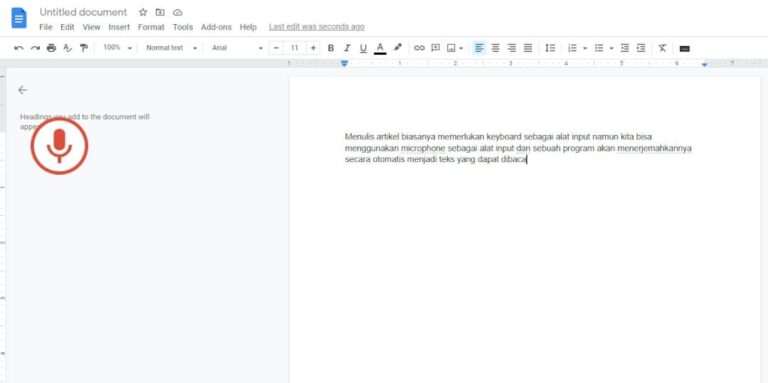Add a comment using toolbar icon
768x383 pixels.
pyautogui.click(x=435, y=48)
